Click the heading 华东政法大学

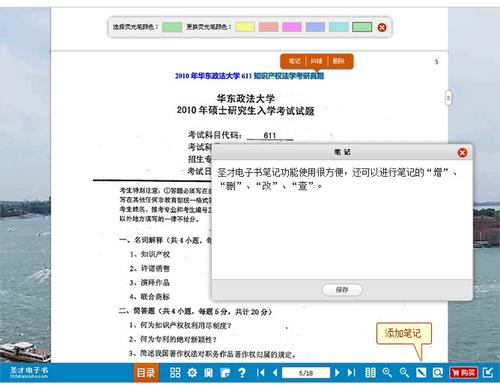coord(246,98)
